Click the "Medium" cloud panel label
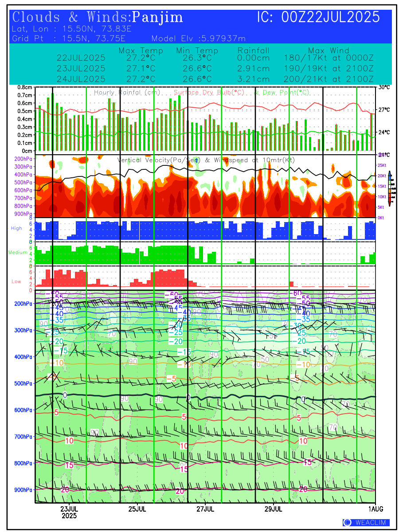This screenshot has width=399, height=532. (18, 253)
